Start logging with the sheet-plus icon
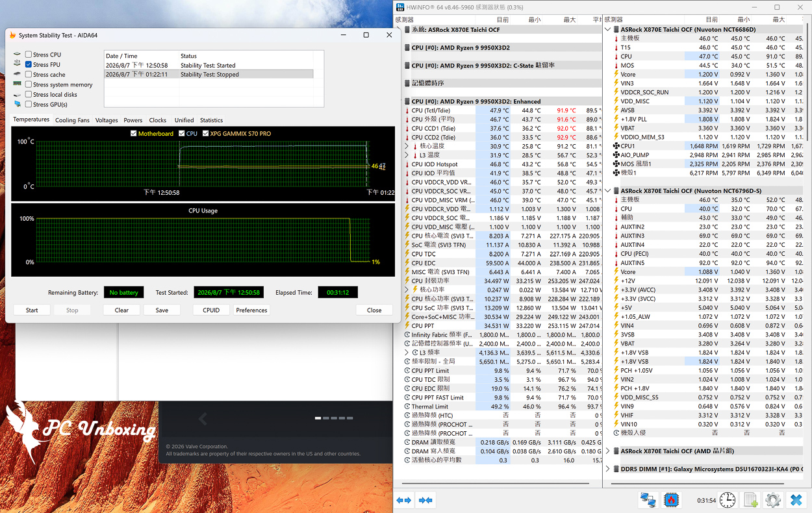Screen dimensions: 812x513 pyautogui.click(x=751, y=500)
